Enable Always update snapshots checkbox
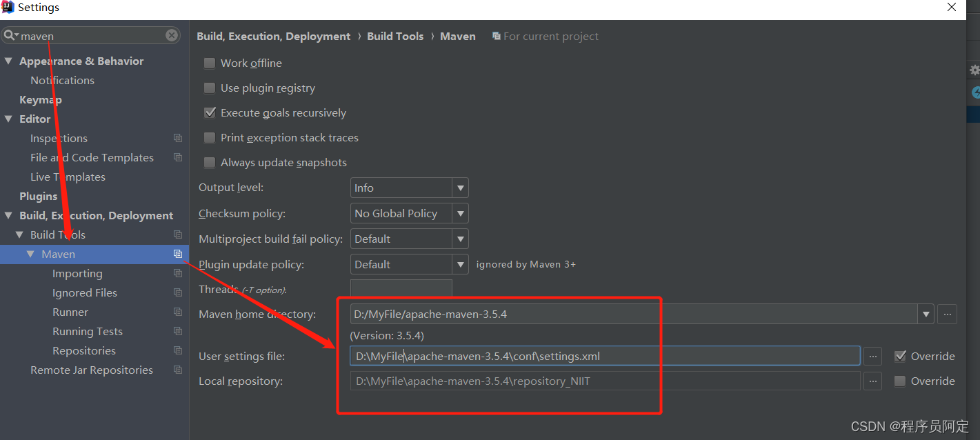980x440 pixels. 210,162
